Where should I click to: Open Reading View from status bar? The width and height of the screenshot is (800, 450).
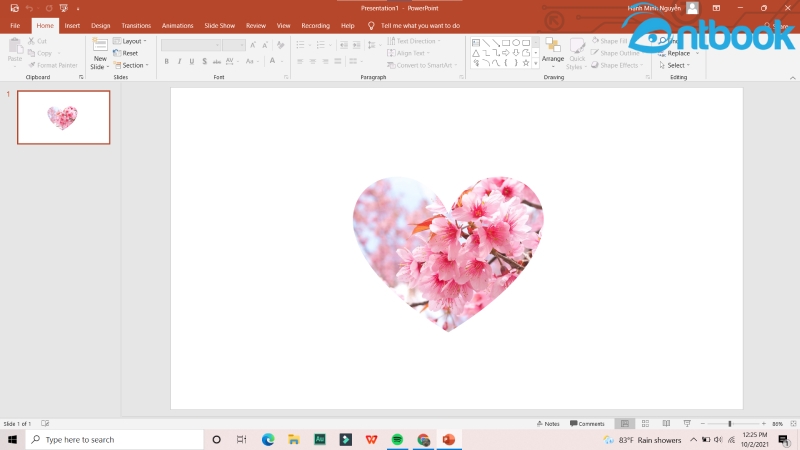[x=665, y=424]
